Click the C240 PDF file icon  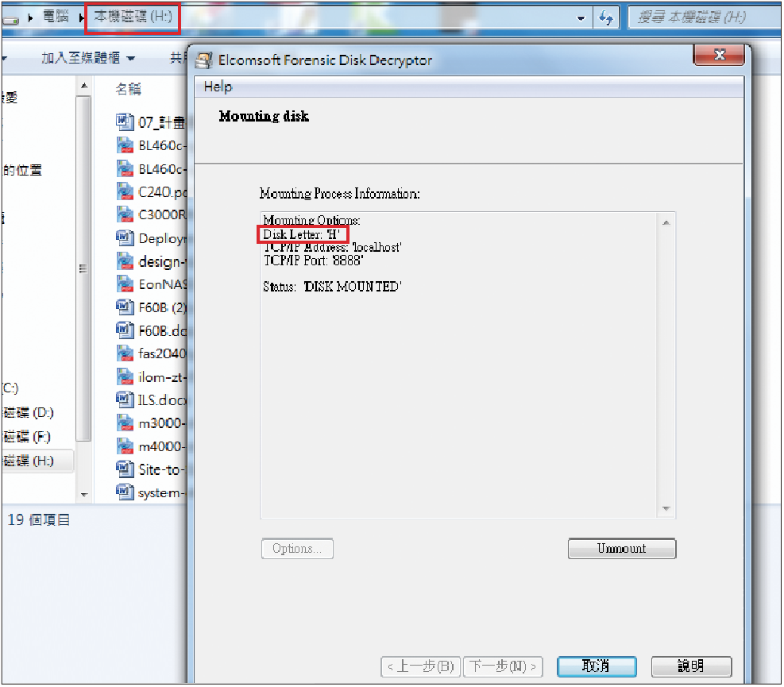point(125,191)
